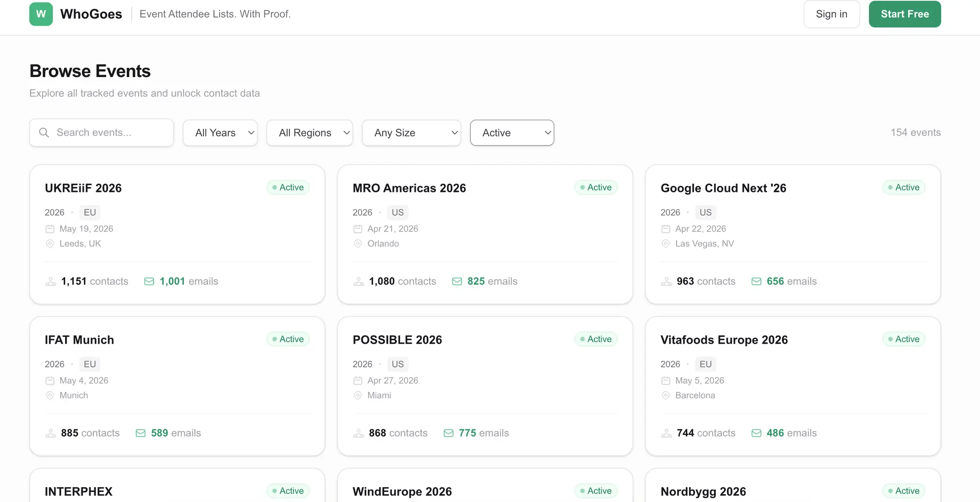Open the POSSIBLE 2026 event title
Image resolution: width=980 pixels, height=502 pixels.
[397, 340]
